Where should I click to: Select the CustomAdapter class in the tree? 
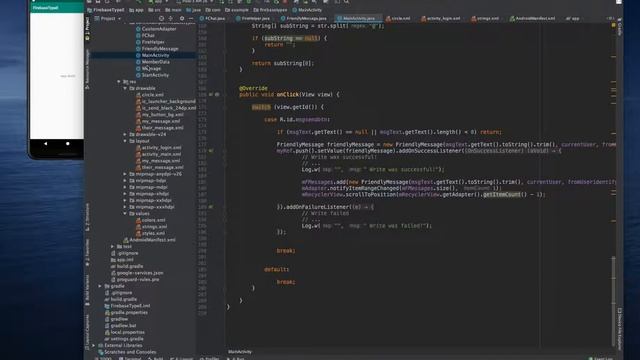coord(156,29)
